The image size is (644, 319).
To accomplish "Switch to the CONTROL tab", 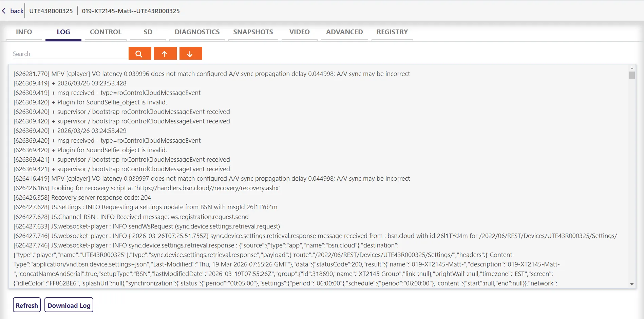I will pyautogui.click(x=106, y=32).
